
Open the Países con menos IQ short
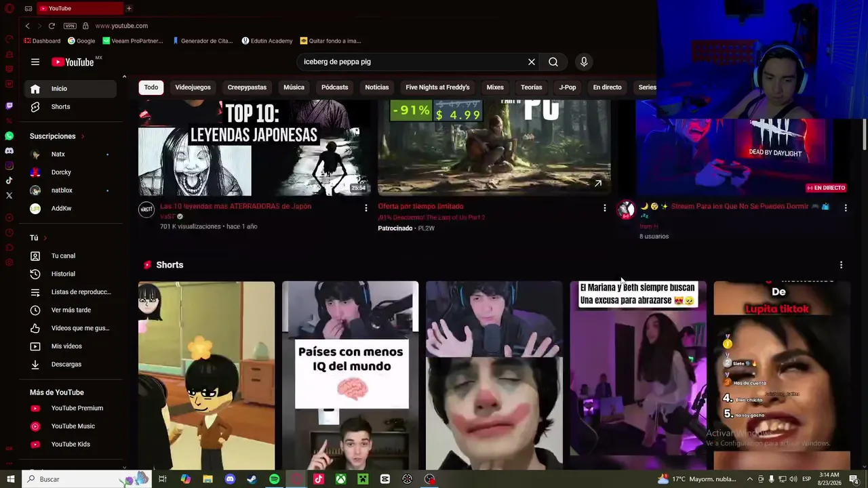tap(350, 375)
